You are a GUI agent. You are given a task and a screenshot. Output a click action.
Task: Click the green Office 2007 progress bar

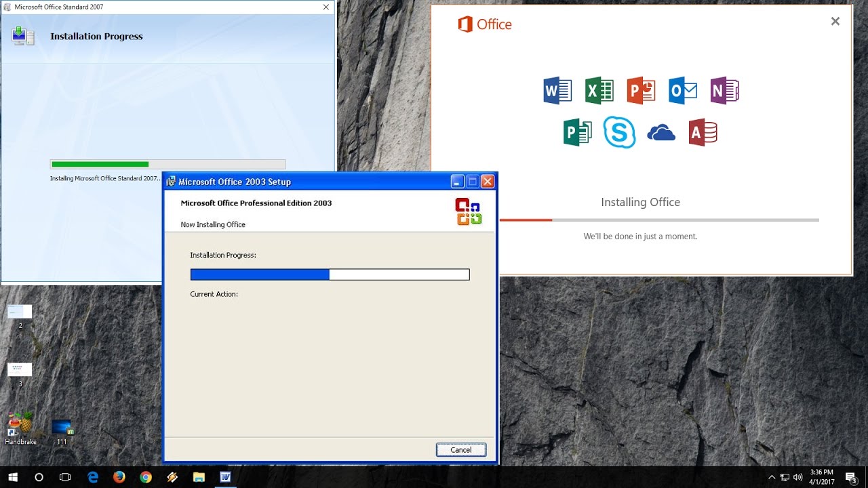click(x=167, y=164)
